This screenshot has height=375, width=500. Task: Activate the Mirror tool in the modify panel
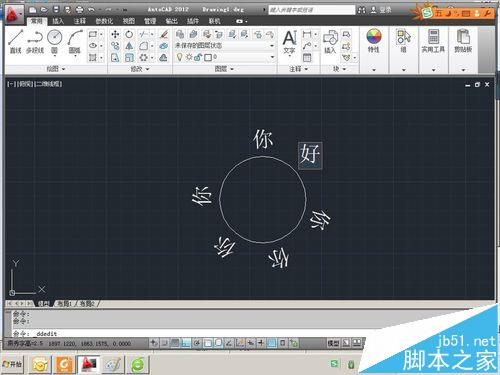click(129, 46)
